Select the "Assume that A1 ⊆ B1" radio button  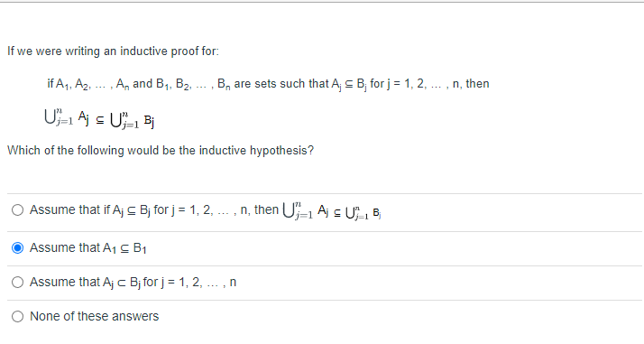click(17, 247)
